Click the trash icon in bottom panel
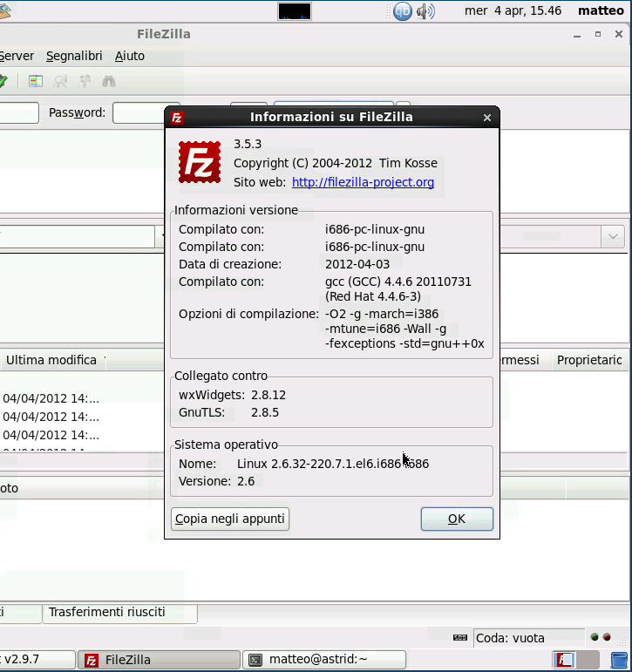 (x=619, y=660)
